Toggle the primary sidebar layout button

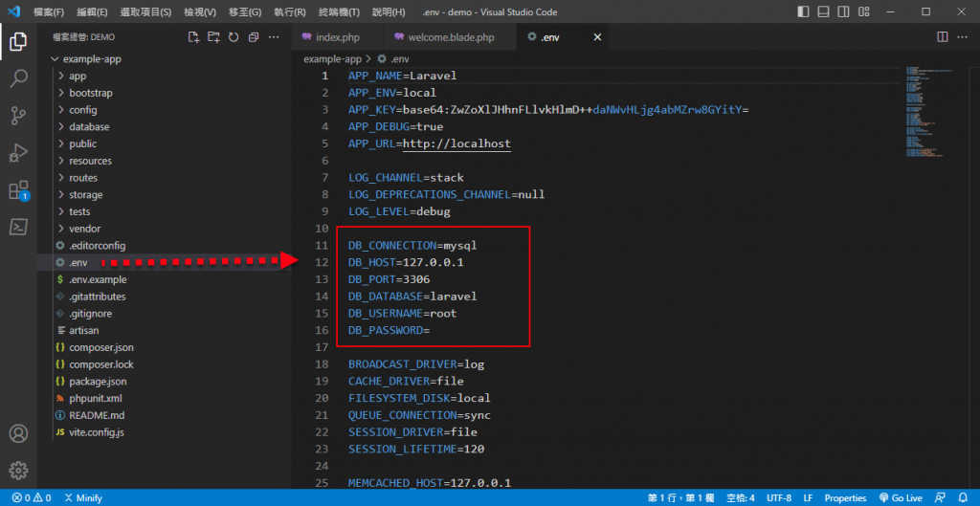[803, 11]
